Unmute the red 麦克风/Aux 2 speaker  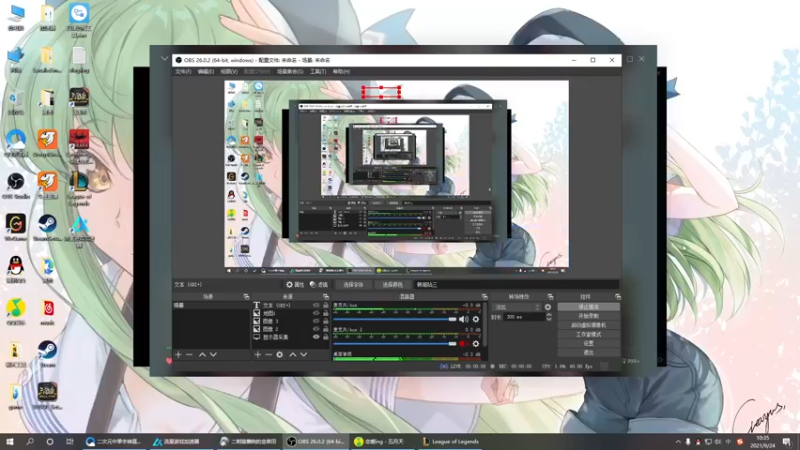[x=463, y=344]
